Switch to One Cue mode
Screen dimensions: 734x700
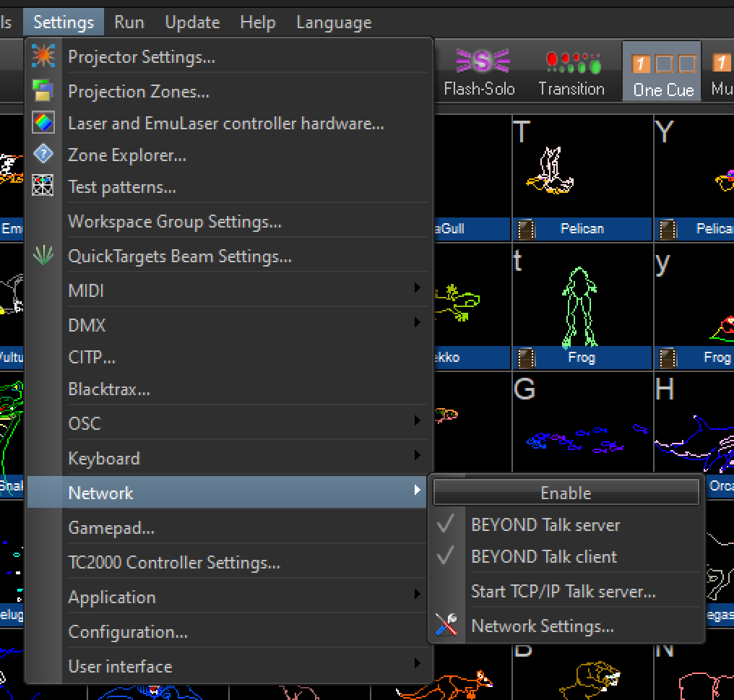pyautogui.click(x=662, y=73)
